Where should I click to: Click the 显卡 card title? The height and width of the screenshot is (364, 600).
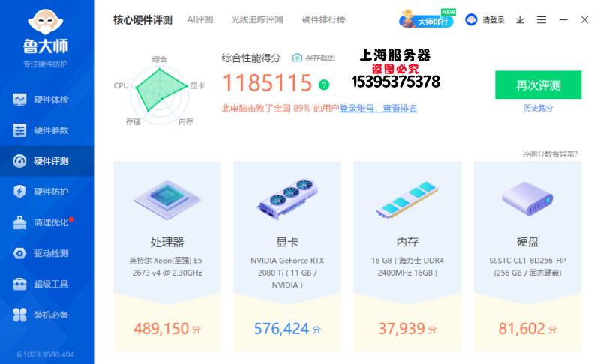[287, 242]
